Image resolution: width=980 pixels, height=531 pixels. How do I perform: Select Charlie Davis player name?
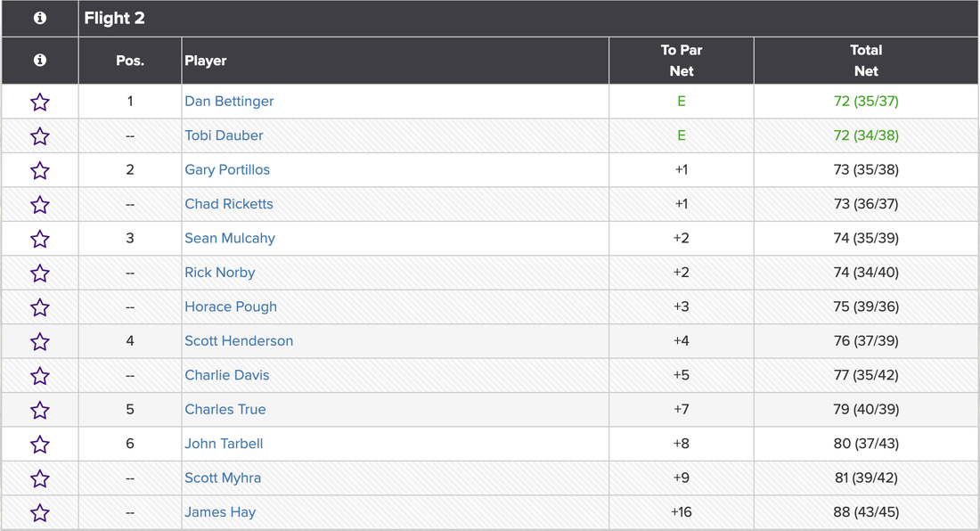227,375
